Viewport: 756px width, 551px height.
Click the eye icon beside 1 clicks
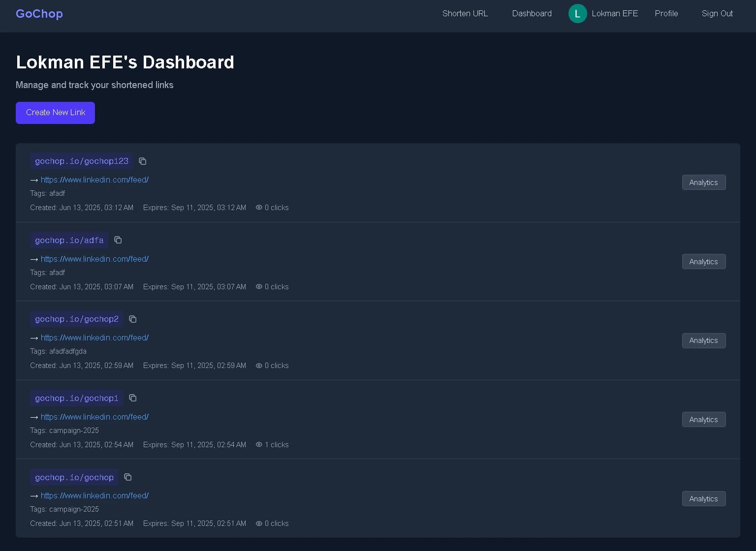coord(259,444)
